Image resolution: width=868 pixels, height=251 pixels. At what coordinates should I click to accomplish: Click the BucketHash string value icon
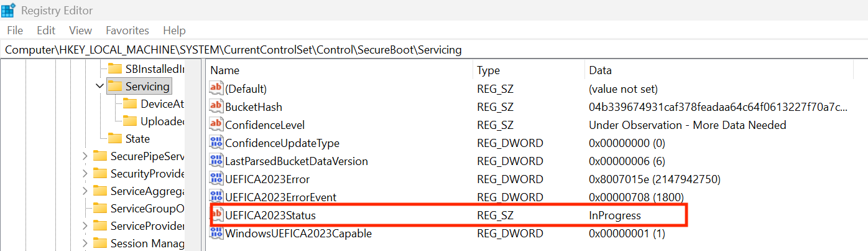216,107
